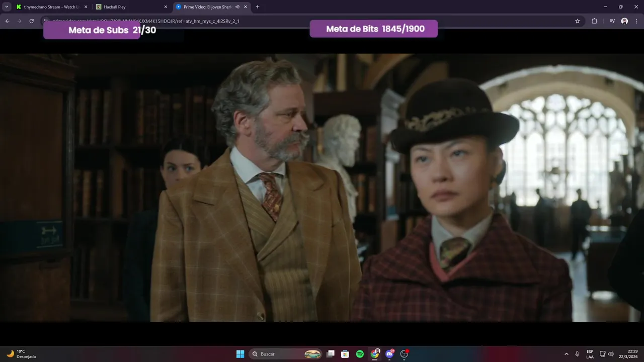Change the ESP LAA keyboard language
Viewport: 644px width, 362px height.
(x=590, y=354)
